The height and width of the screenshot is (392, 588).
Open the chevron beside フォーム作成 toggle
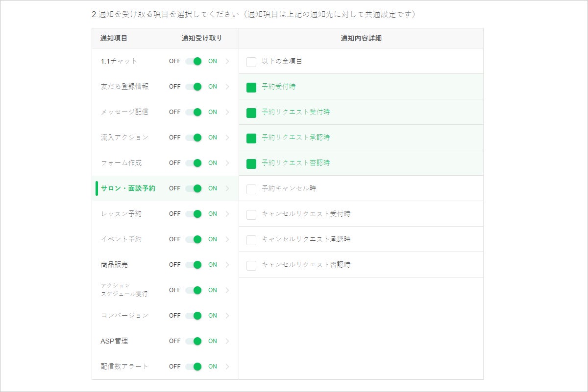(227, 163)
